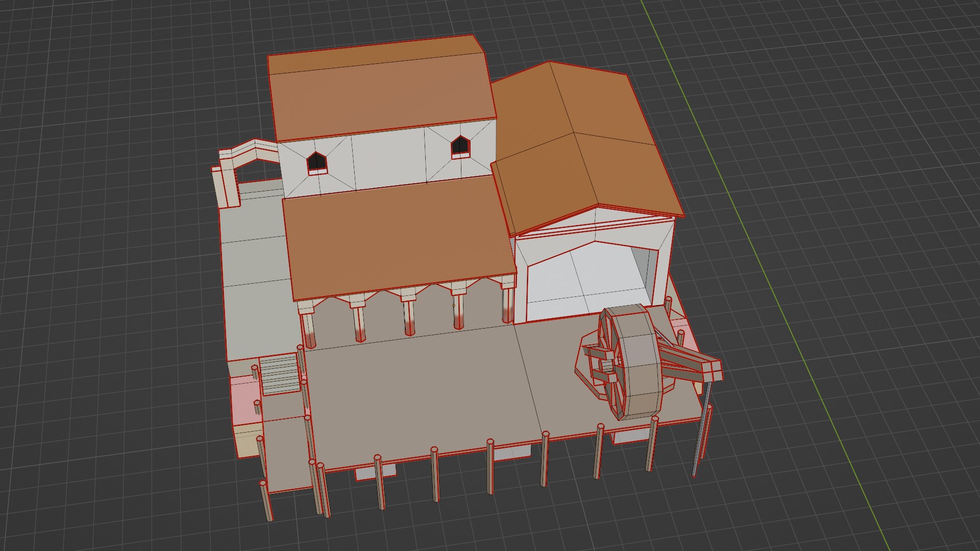980x551 pixels.
Task: Select the wooden axle beam of the water wheel
Action: click(x=690, y=361)
